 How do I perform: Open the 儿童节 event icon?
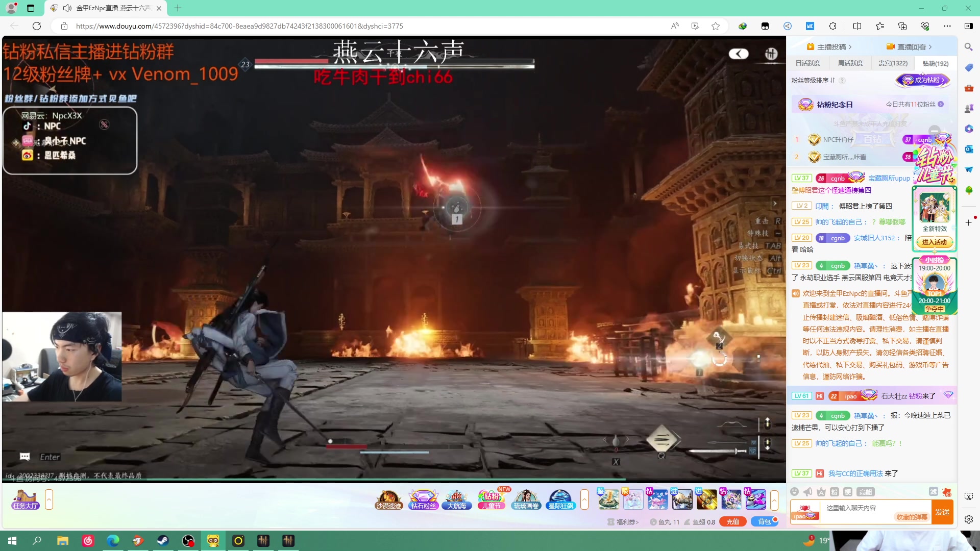click(492, 499)
